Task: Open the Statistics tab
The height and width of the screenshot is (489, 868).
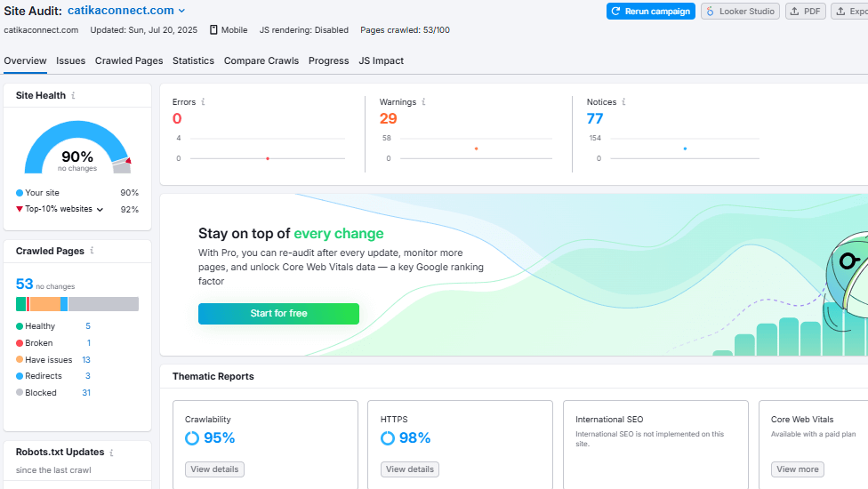Action: point(193,60)
